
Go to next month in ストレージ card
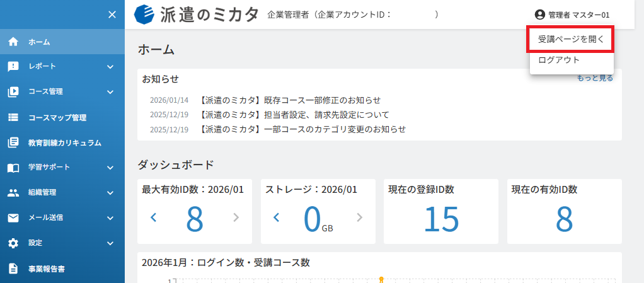(x=359, y=217)
